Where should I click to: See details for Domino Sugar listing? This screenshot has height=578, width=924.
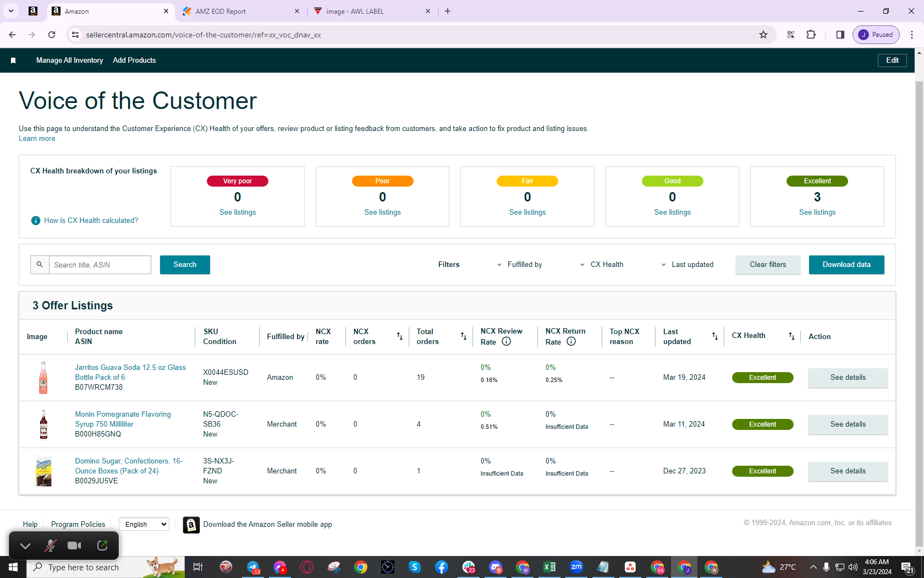tap(848, 471)
